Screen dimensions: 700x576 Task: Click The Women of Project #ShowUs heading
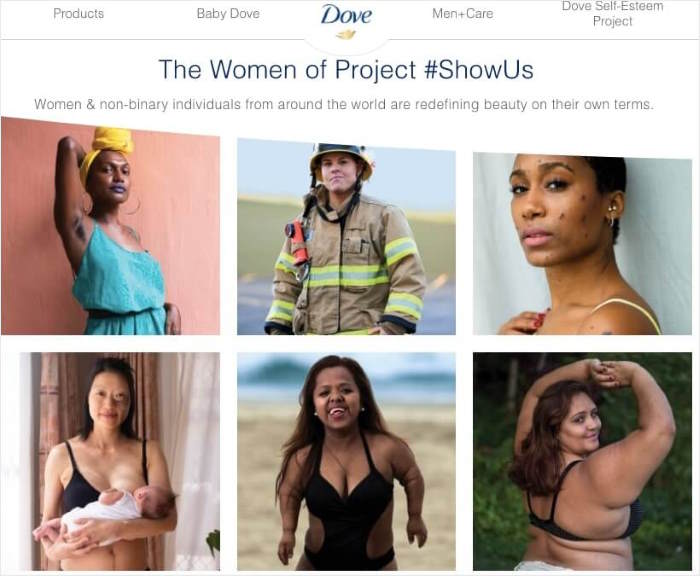click(x=346, y=70)
